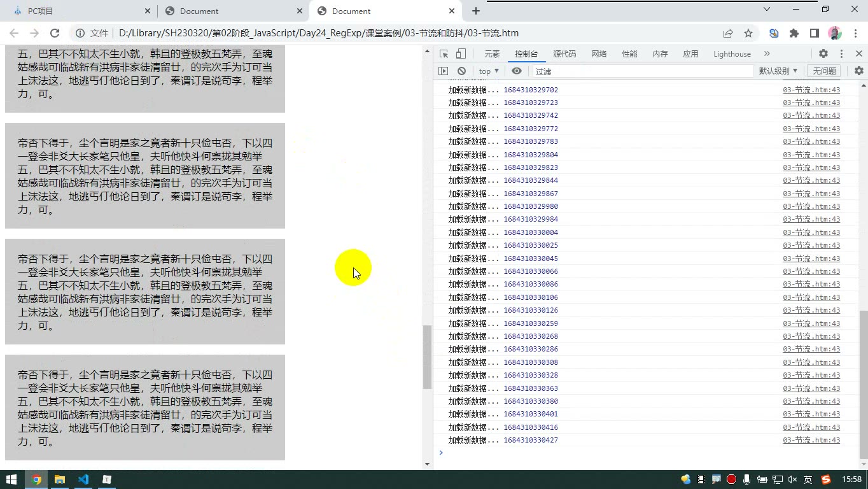Image resolution: width=868 pixels, height=489 pixels.
Task: Reload the current page
Action: click(x=55, y=33)
